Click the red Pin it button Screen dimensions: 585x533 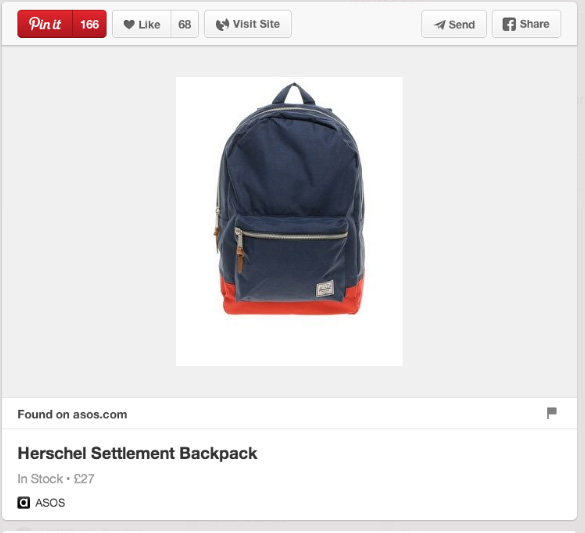click(45, 24)
